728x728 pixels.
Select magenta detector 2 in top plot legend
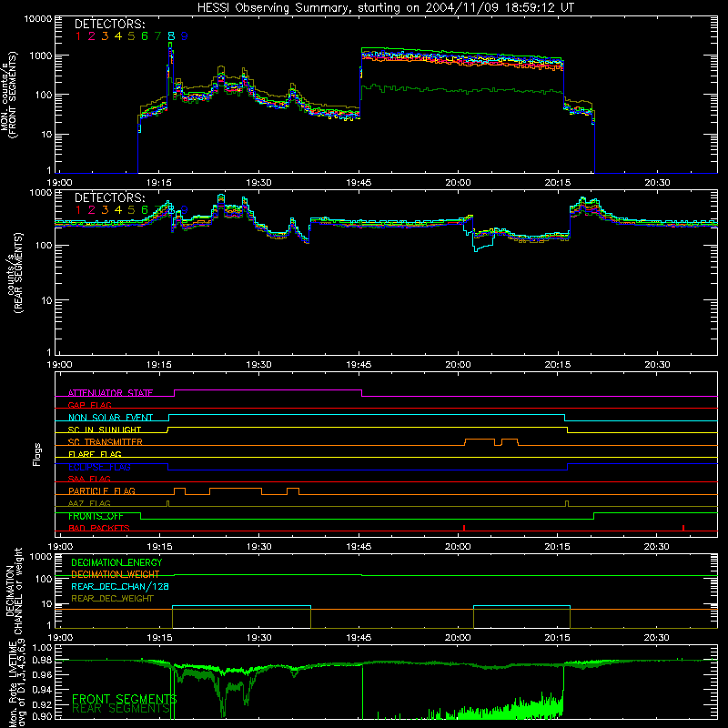92,36
